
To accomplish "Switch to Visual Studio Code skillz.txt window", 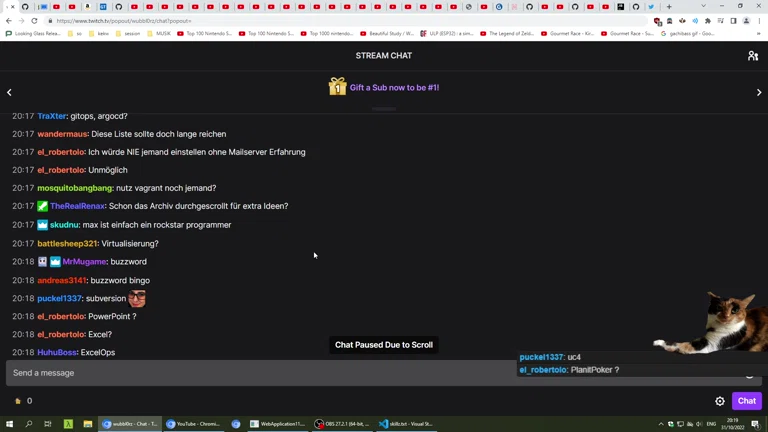I will [407, 424].
